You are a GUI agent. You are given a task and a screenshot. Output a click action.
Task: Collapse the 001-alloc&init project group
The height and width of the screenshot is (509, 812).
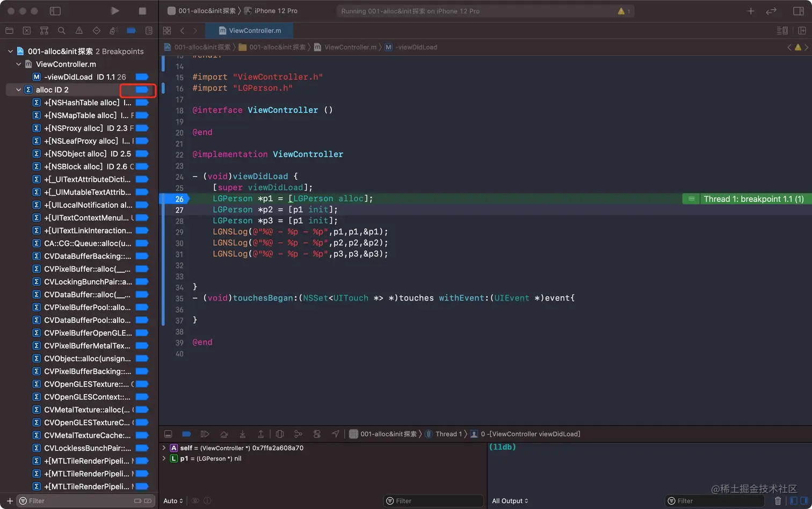pos(10,52)
